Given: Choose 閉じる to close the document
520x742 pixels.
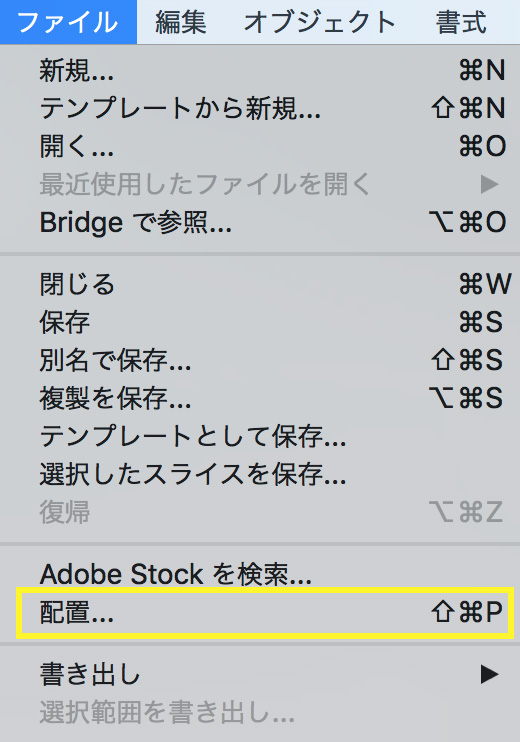Looking at the screenshot, I should 260,284.
